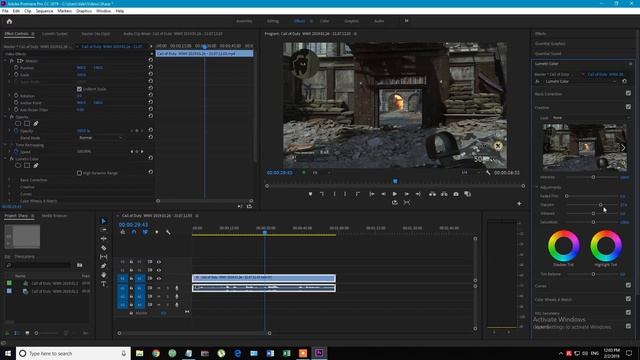The image size is (640, 360).
Task: Collapse the Motion effect section
Action: [6, 60]
